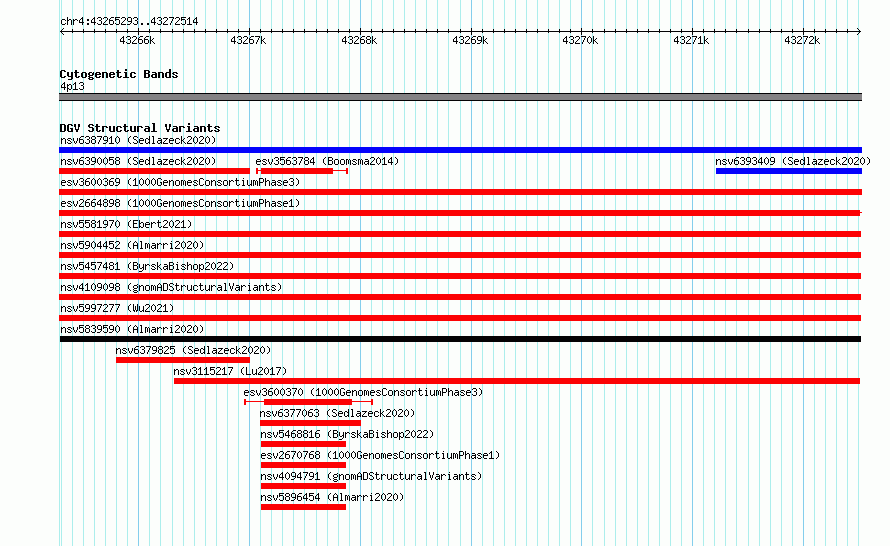Click the nsv6379825 (Sedlazeck2020) label
Screen dimensions: 890x546
[x=193, y=350]
